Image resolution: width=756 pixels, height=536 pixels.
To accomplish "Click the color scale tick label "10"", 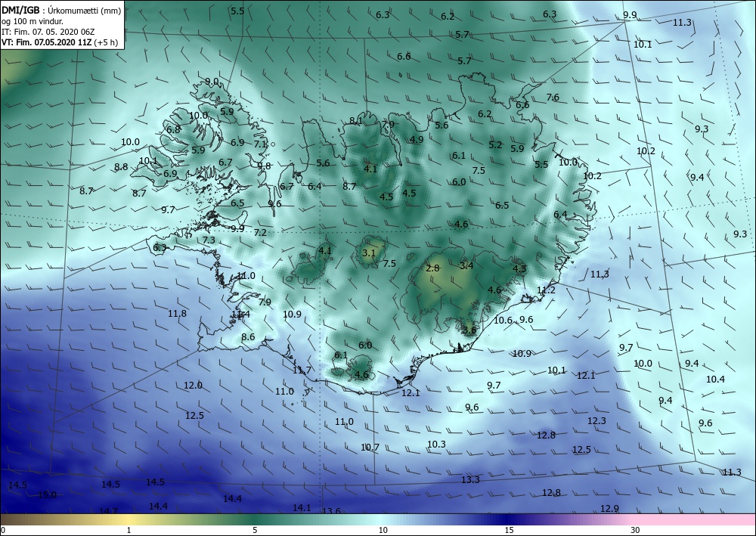I will 383,530.
